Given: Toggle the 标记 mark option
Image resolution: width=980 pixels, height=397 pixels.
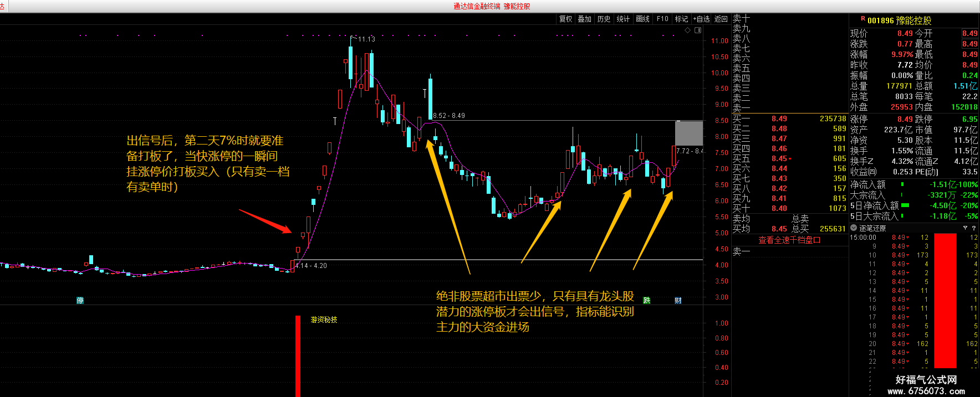Looking at the screenshot, I should [681, 19].
